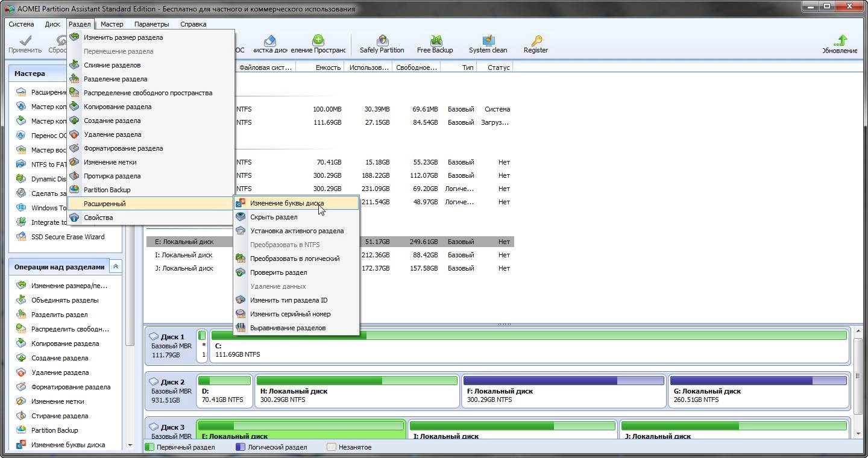Open the Параметры menu
Image resolution: width=868 pixels, height=458 pixels.
[x=152, y=24]
